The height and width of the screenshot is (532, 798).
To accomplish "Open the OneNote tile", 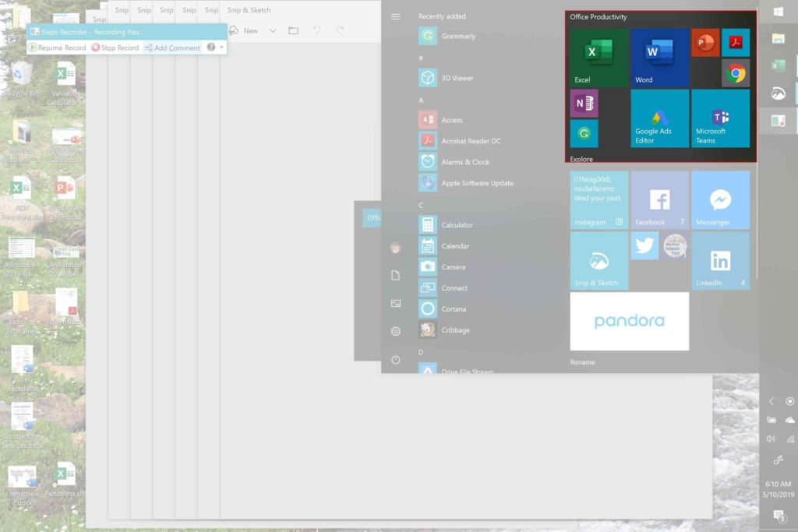I will [x=584, y=104].
